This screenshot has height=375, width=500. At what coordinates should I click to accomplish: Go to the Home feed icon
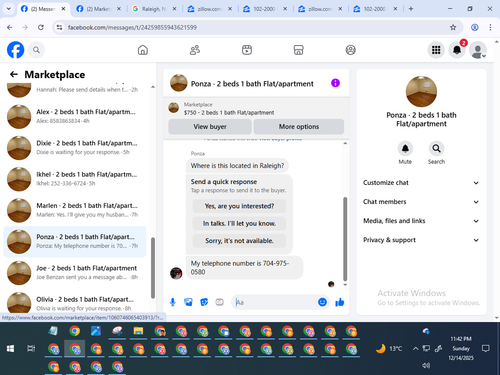tap(143, 50)
